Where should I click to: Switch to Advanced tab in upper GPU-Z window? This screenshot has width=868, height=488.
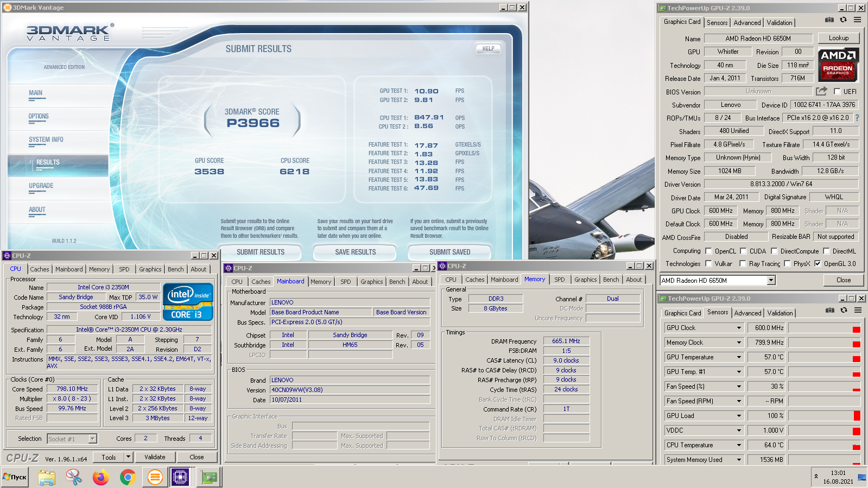click(747, 23)
